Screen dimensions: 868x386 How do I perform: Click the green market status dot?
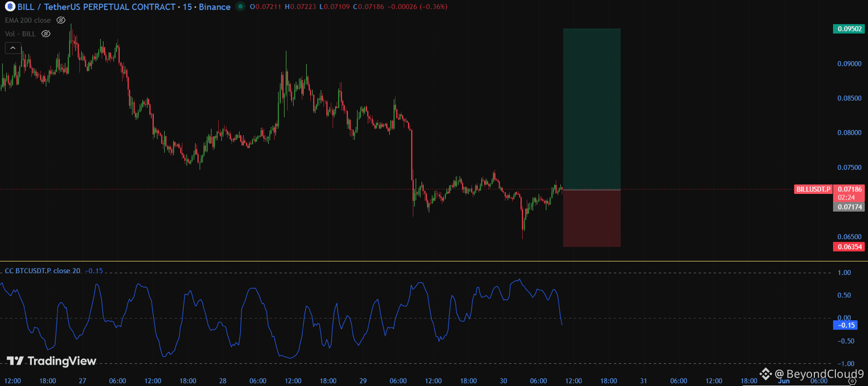pos(240,7)
